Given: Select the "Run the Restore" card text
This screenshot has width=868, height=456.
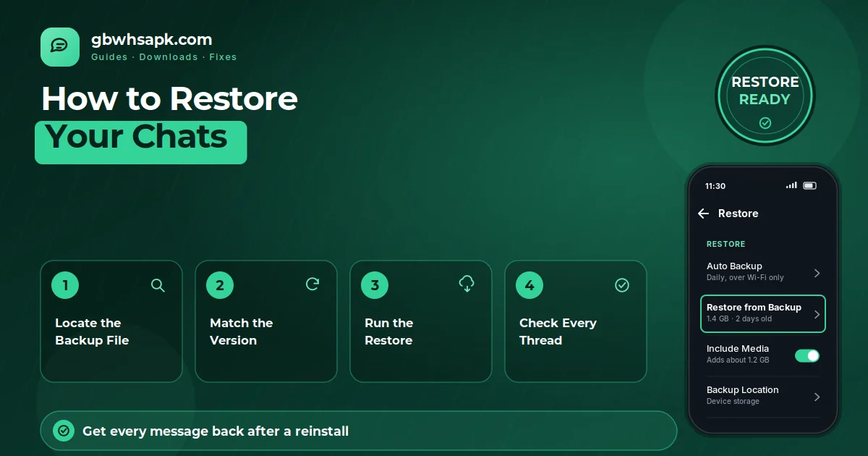Looking at the screenshot, I should [389, 332].
